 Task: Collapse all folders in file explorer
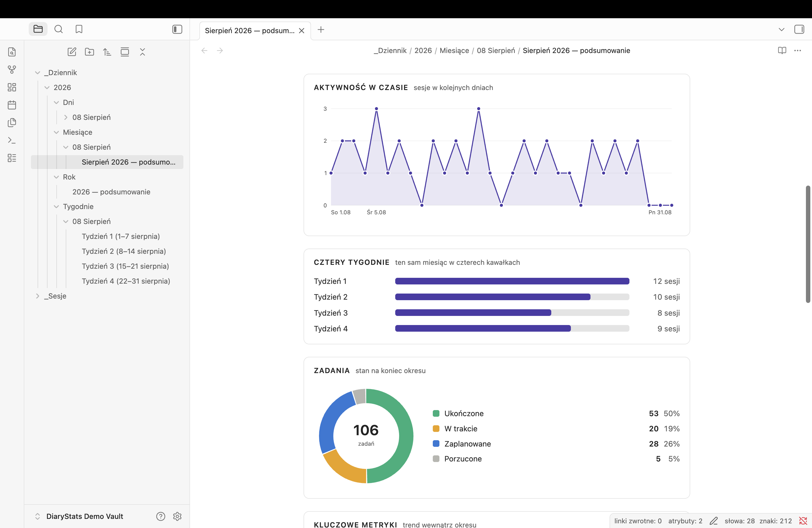point(143,52)
